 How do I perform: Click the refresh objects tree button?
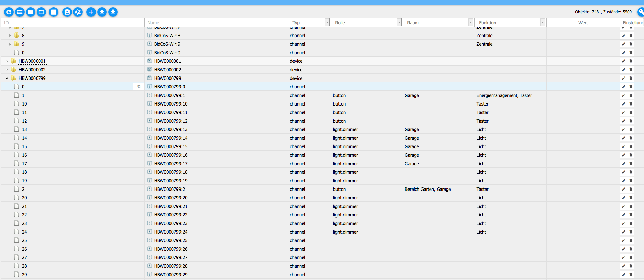point(9,12)
